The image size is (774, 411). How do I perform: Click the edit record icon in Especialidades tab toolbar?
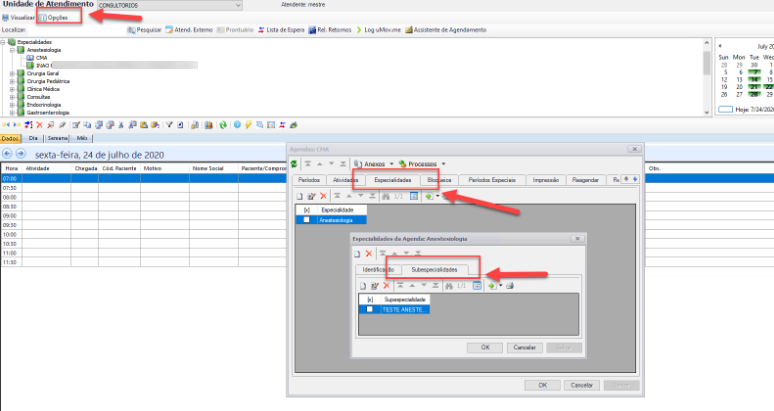311,196
